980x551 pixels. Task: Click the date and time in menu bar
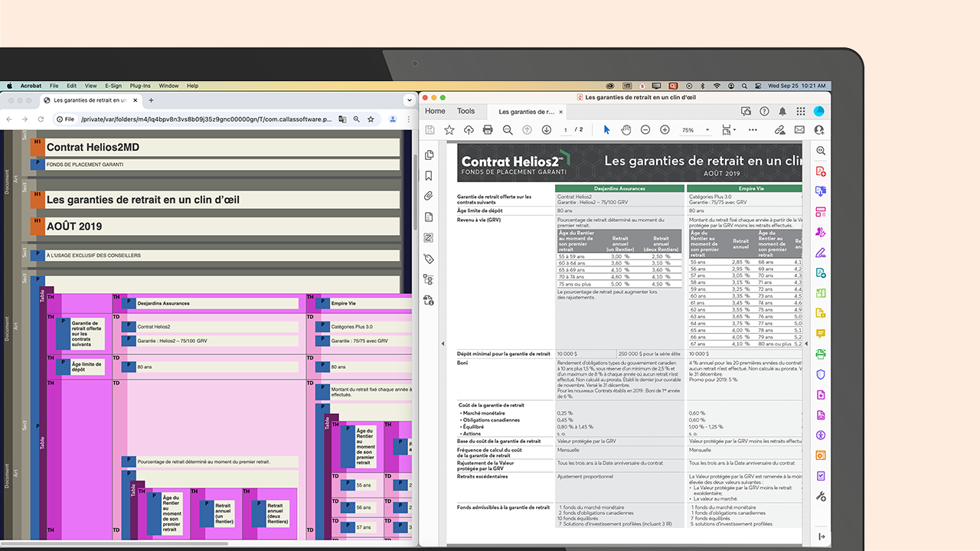[x=797, y=86]
